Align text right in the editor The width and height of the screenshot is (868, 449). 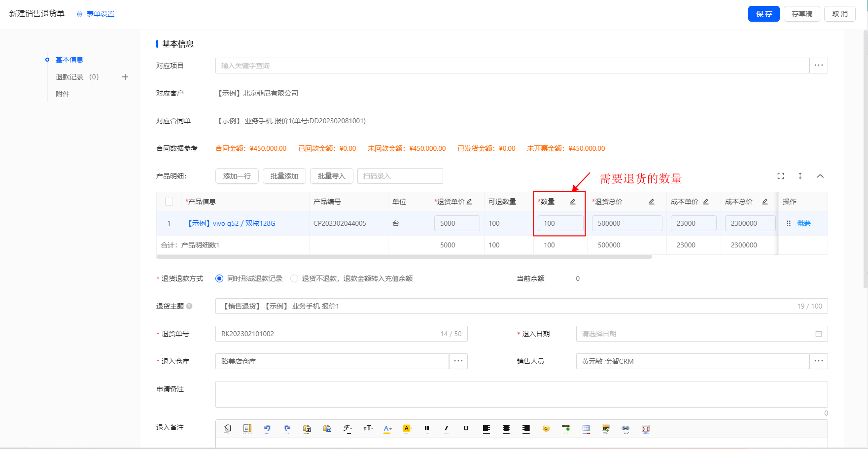(x=526, y=428)
